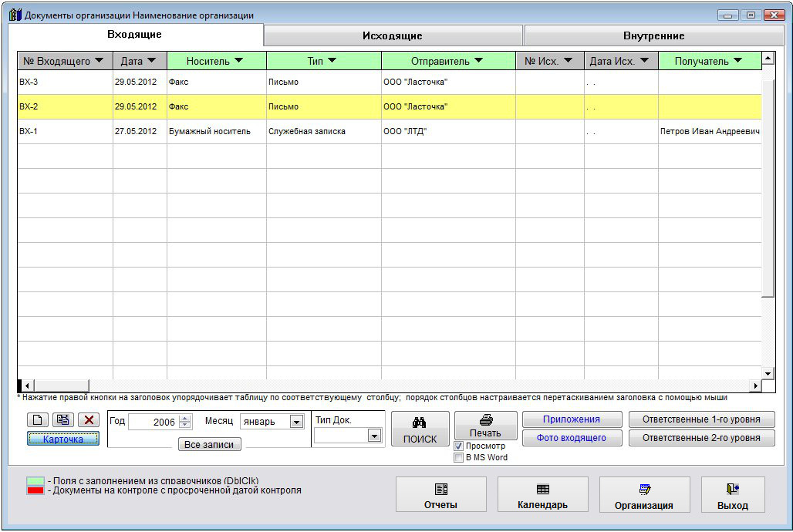Open Приложения attachments button
Viewport: 793px width, 532px height.
point(572,419)
